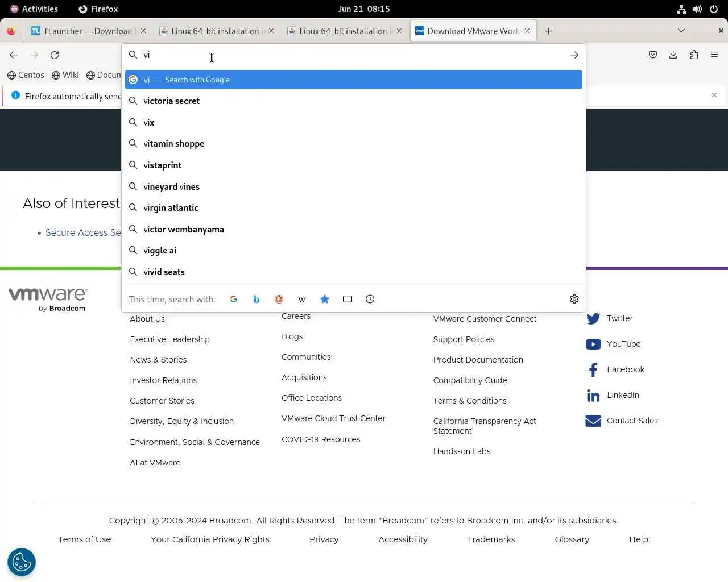Viewport: 728px width, 582px height.
Task: Open search settings gear in urlbar panel
Action: coord(574,299)
